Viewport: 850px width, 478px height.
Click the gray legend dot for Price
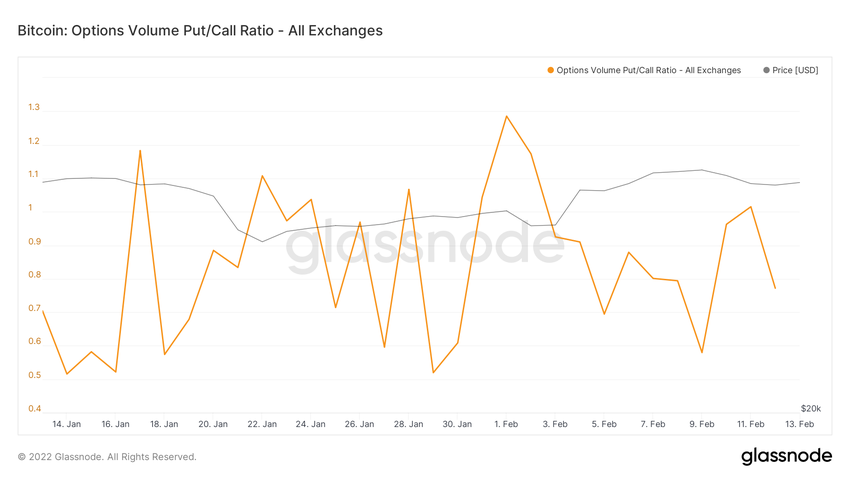tap(766, 70)
